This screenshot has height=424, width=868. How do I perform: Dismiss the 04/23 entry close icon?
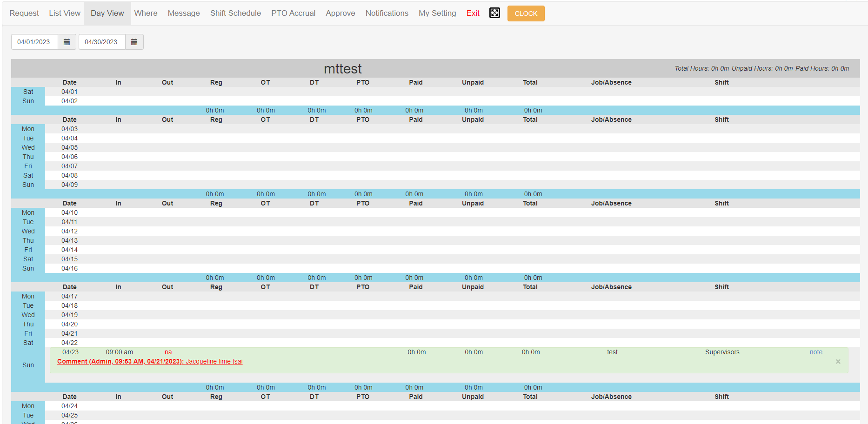tap(838, 361)
